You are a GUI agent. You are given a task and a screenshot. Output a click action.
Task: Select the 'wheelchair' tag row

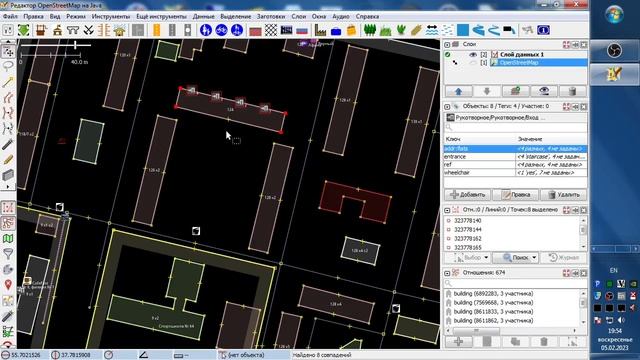point(516,173)
